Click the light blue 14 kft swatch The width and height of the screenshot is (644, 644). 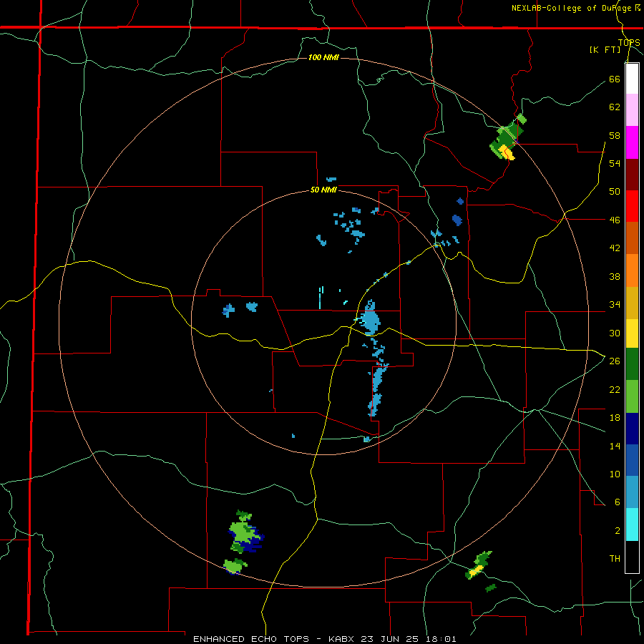(632, 492)
